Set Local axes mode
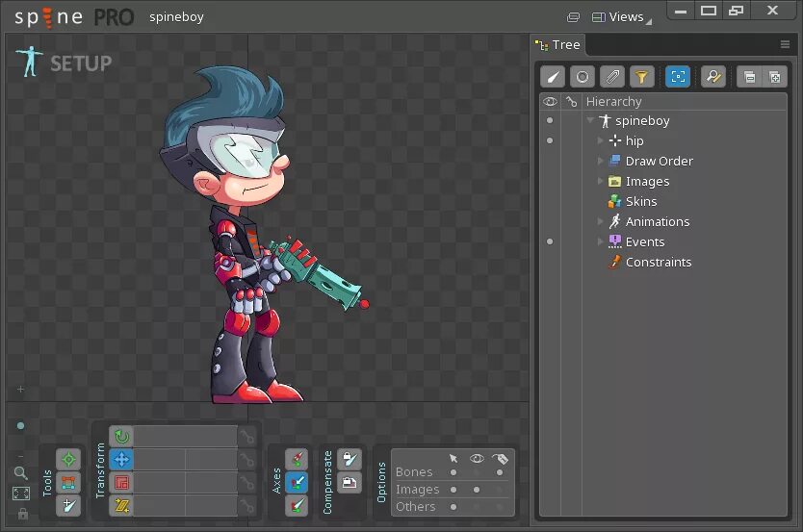The image size is (803, 532). click(297, 459)
